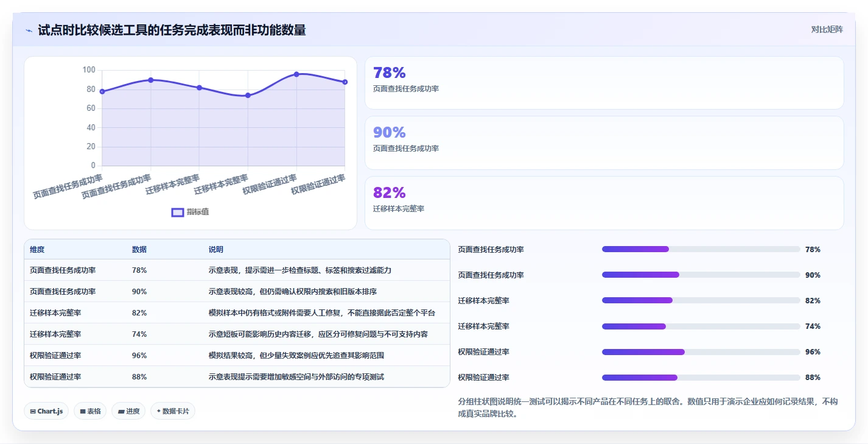
Task: Click the 82% progress bar
Action: [701, 300]
